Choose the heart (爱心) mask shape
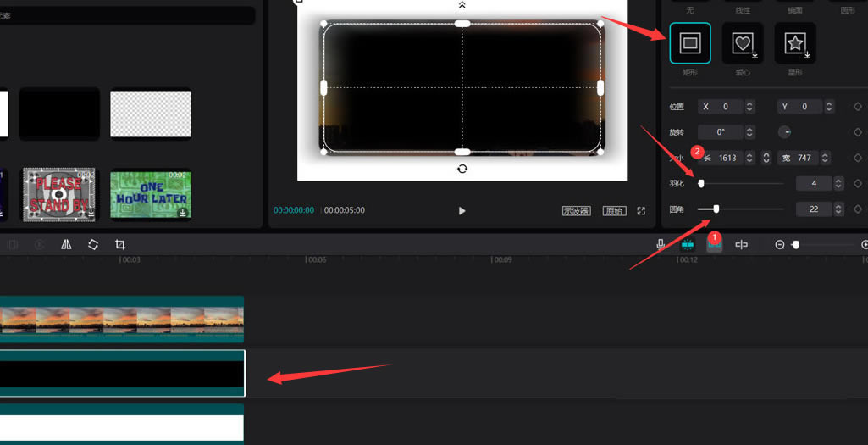This screenshot has height=445, width=868. [743, 43]
